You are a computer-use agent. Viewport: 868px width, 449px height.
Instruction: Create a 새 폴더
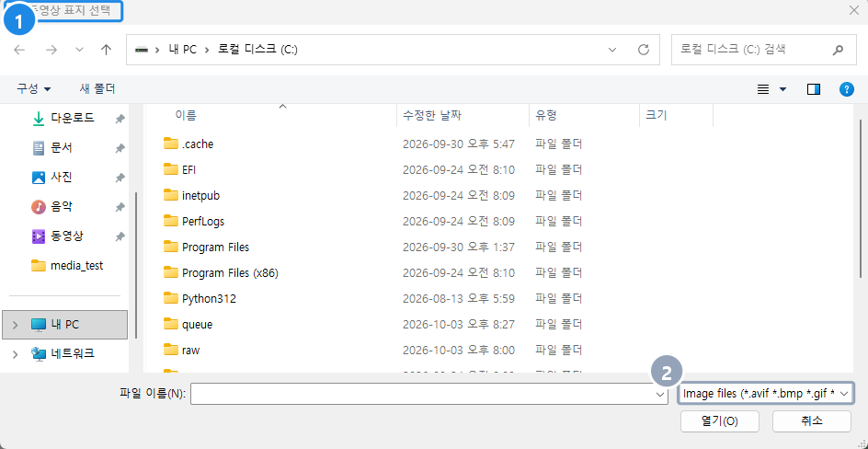97,88
